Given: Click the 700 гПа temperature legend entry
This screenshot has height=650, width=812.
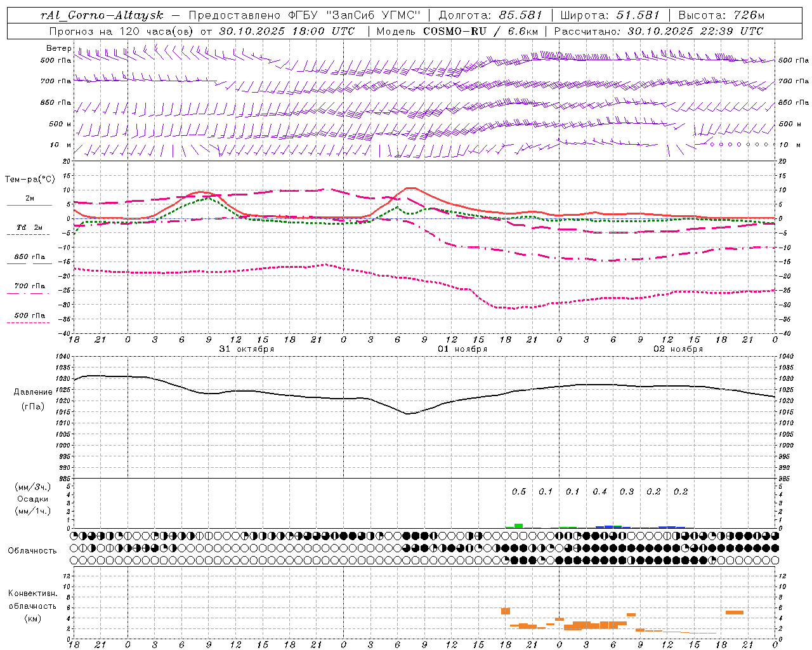Looking at the screenshot, I should tap(29, 286).
